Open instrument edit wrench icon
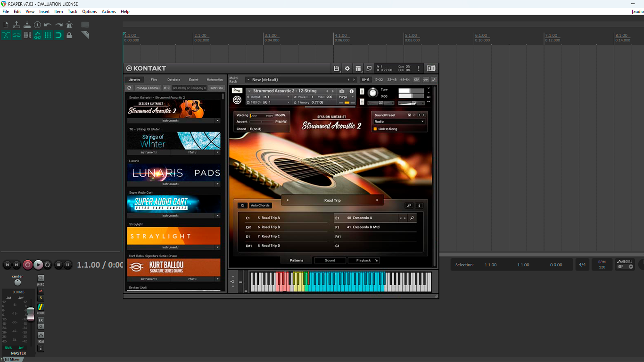This screenshot has height=362, width=644. coord(237,91)
